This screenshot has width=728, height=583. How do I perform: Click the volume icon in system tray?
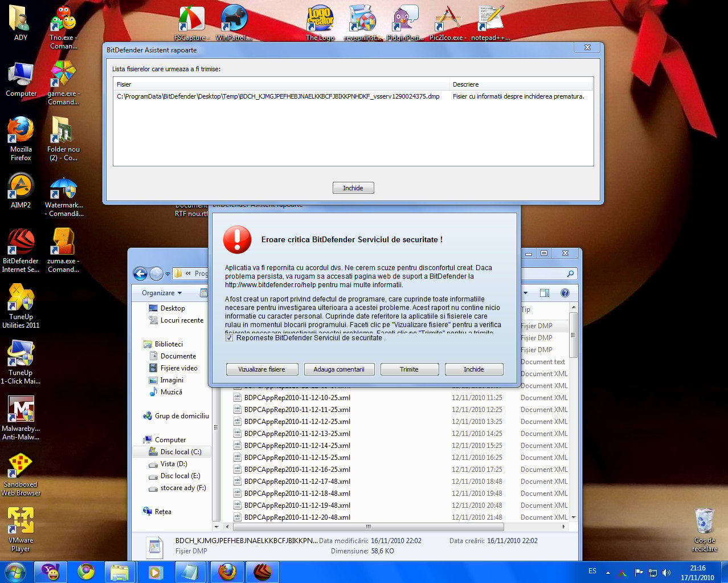(x=666, y=573)
